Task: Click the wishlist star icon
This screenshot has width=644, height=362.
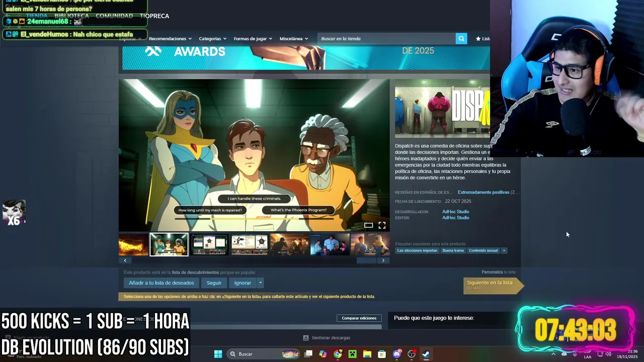Action: coord(478,39)
